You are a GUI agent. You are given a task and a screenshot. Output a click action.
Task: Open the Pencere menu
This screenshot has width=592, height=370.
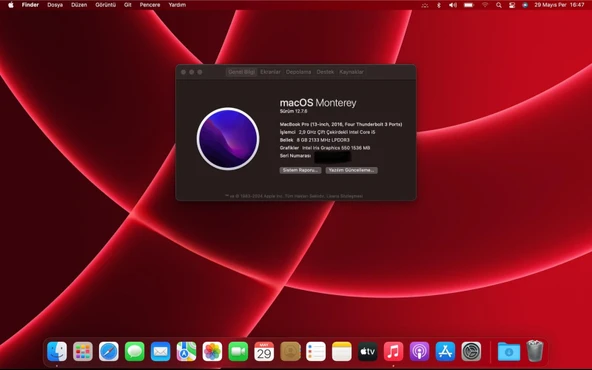(x=150, y=5)
